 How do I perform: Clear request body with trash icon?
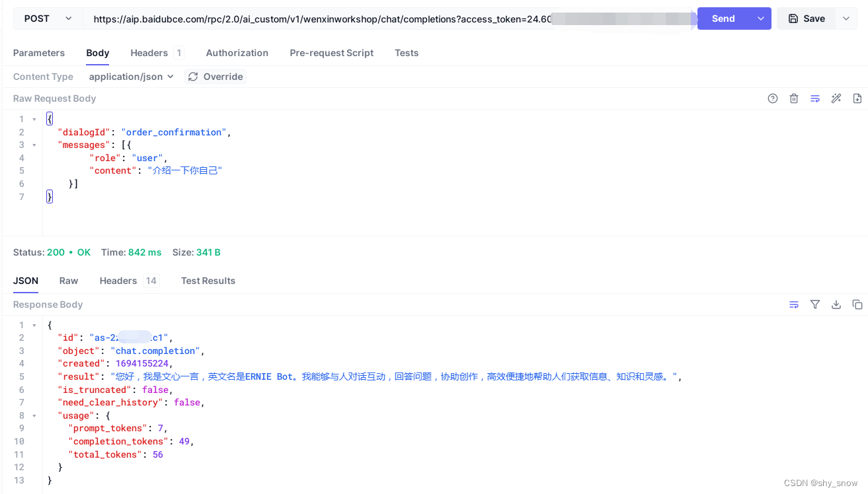pyautogui.click(x=794, y=98)
